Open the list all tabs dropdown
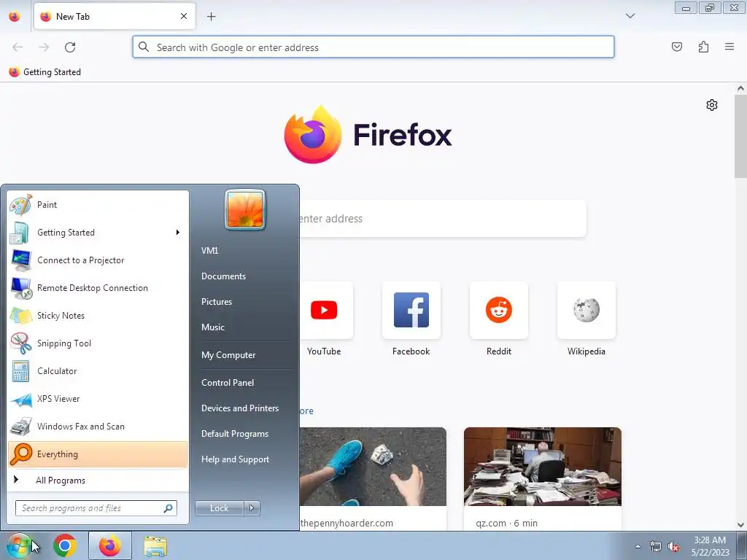747x560 pixels. (x=630, y=16)
